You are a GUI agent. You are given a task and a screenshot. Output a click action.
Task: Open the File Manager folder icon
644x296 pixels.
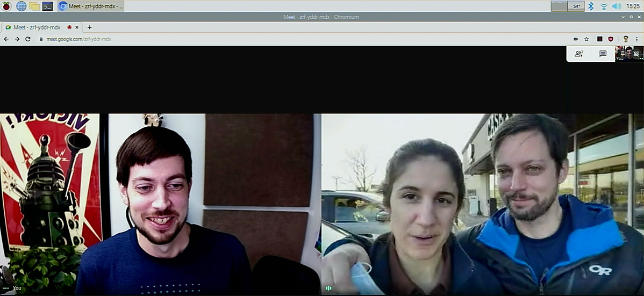pos(34,6)
